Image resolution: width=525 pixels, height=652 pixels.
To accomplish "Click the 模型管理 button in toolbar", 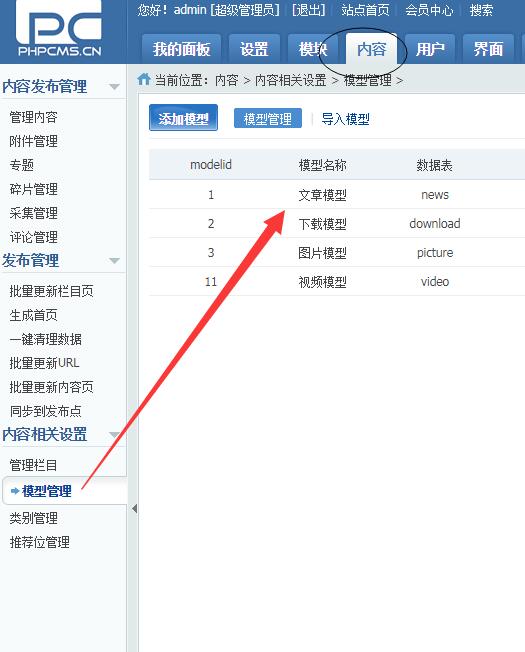I will pos(268,119).
